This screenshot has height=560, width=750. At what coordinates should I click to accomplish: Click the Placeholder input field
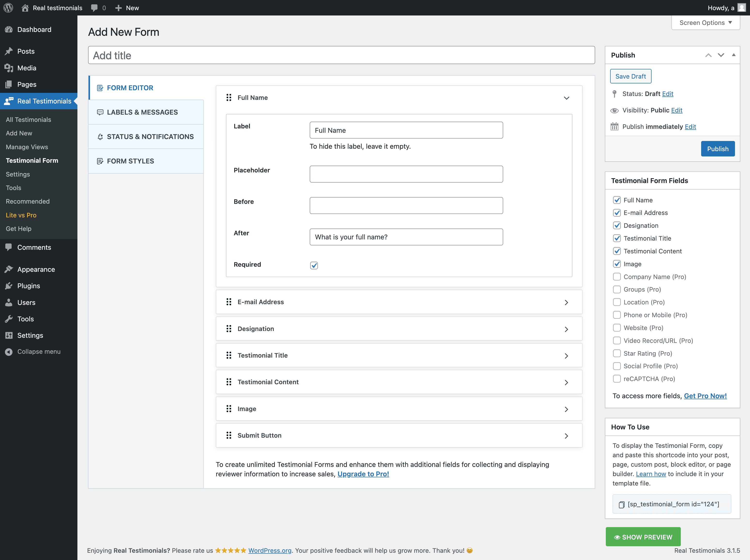(x=406, y=174)
